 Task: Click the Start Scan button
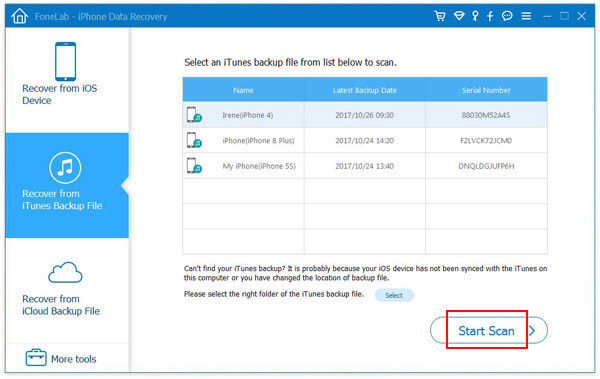[489, 330]
